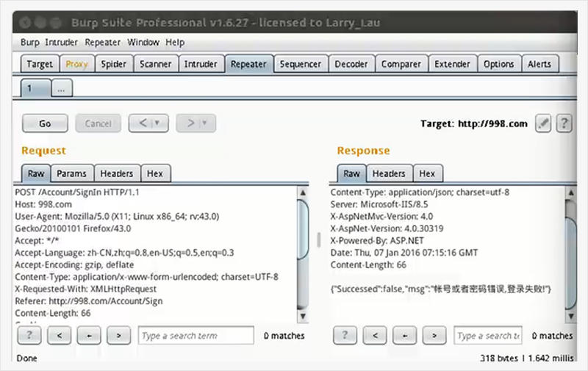This screenshot has width=588, height=371.
Task: Open the Burp menu in menu bar
Action: coord(29,43)
